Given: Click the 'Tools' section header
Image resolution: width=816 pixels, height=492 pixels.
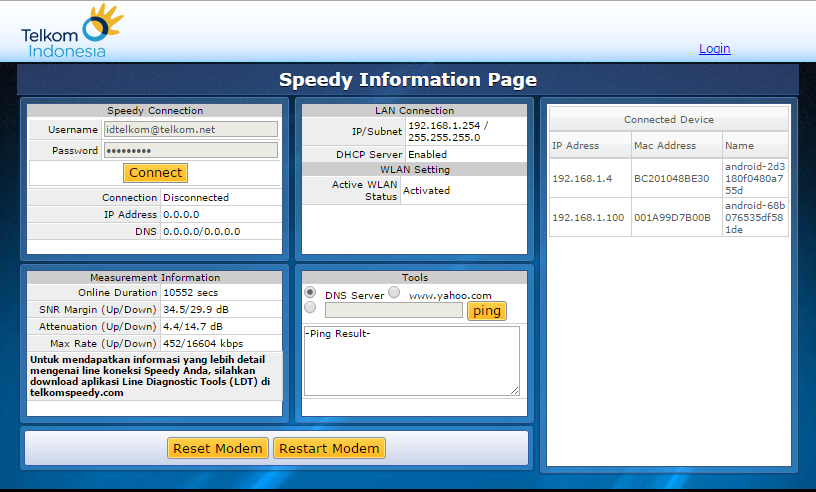Looking at the screenshot, I should (414, 277).
